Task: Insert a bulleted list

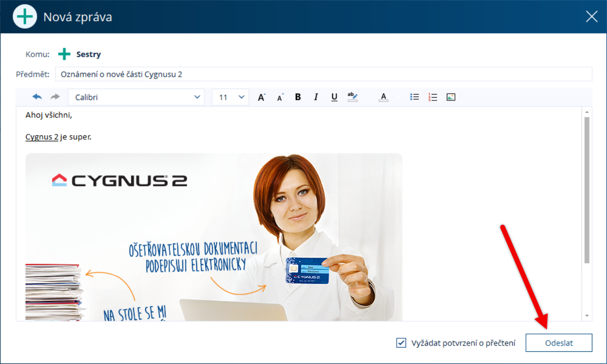Action: (414, 97)
